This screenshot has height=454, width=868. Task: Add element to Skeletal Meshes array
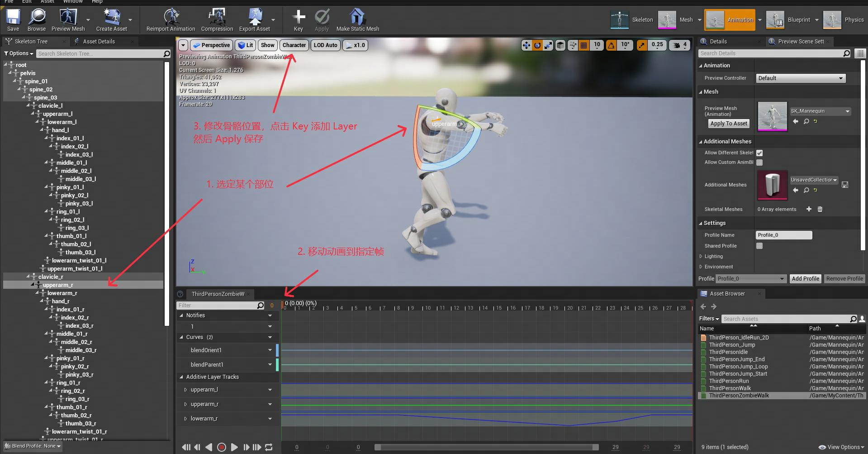[809, 209]
